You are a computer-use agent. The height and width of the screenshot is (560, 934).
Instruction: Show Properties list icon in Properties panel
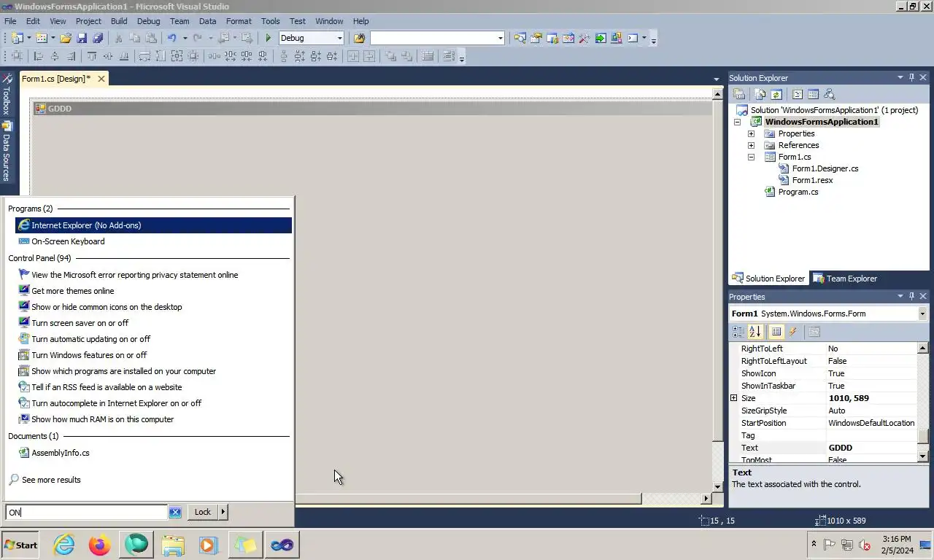click(776, 332)
